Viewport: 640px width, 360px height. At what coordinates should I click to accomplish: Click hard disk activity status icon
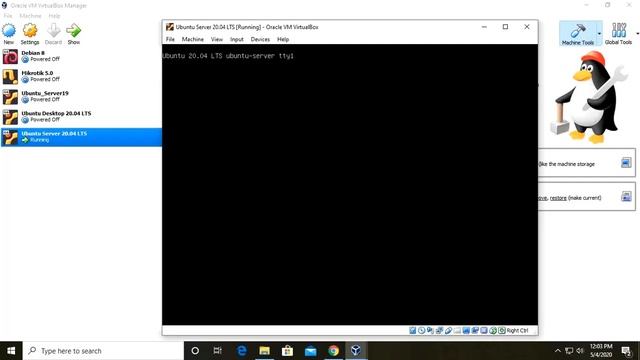tap(413, 331)
